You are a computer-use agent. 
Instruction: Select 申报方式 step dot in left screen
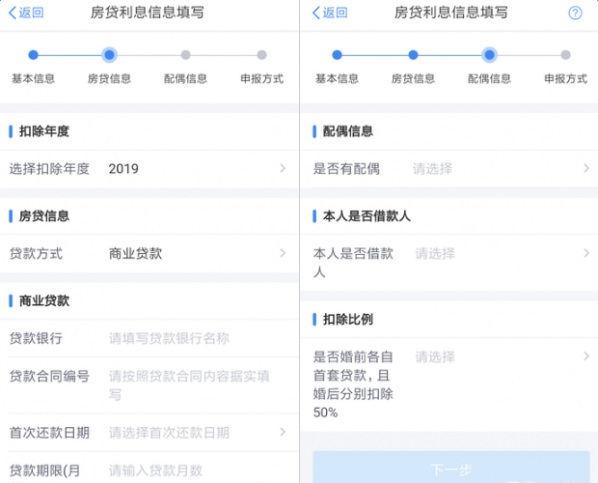[x=262, y=55]
